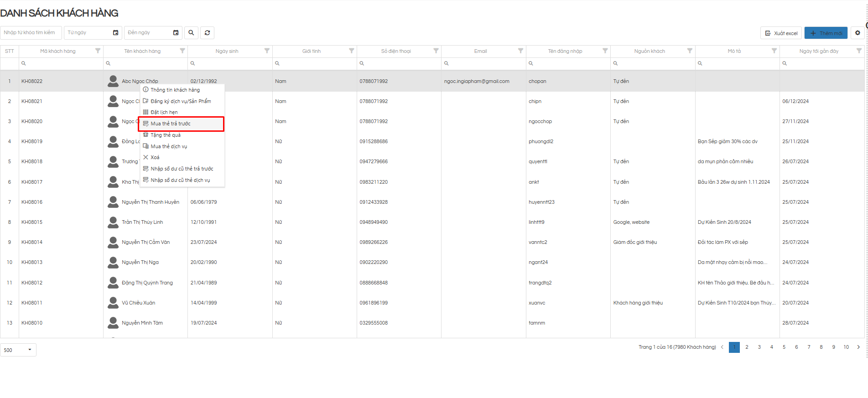This screenshot has width=868, height=398.
Task: Click filter icon on Mã khách hàng column
Action: (x=98, y=51)
